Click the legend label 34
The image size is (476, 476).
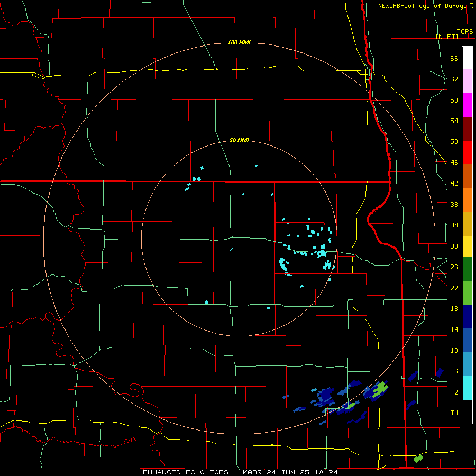pyautogui.click(x=454, y=225)
